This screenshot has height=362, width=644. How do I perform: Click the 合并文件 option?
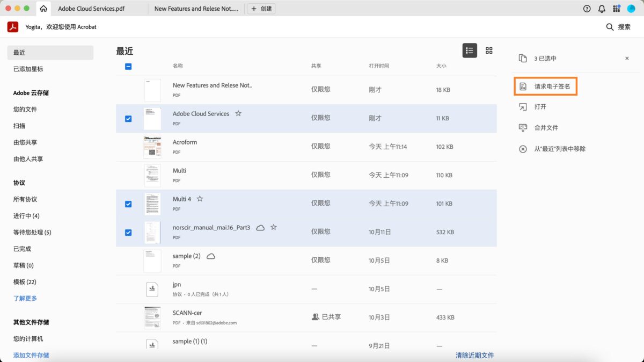(546, 128)
